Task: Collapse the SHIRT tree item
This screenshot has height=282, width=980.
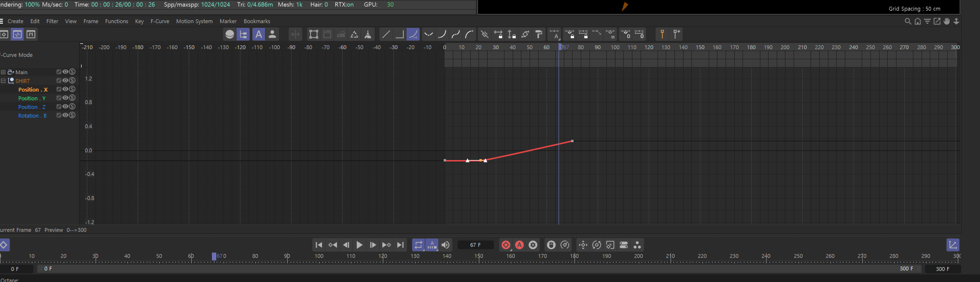Action: pyautogui.click(x=3, y=81)
